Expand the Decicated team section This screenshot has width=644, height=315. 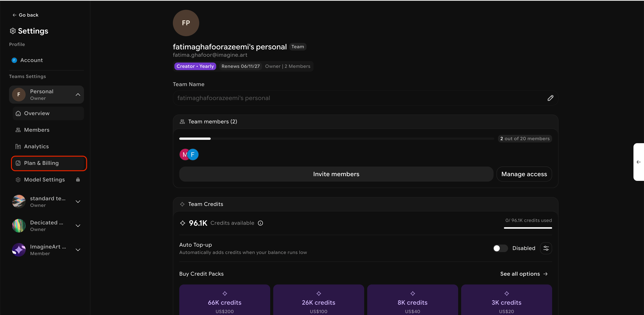[x=78, y=226]
